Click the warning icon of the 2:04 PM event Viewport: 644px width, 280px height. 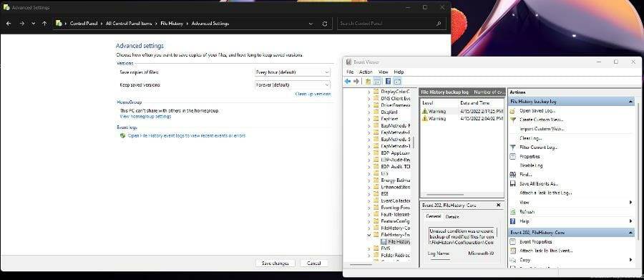[x=425, y=118]
